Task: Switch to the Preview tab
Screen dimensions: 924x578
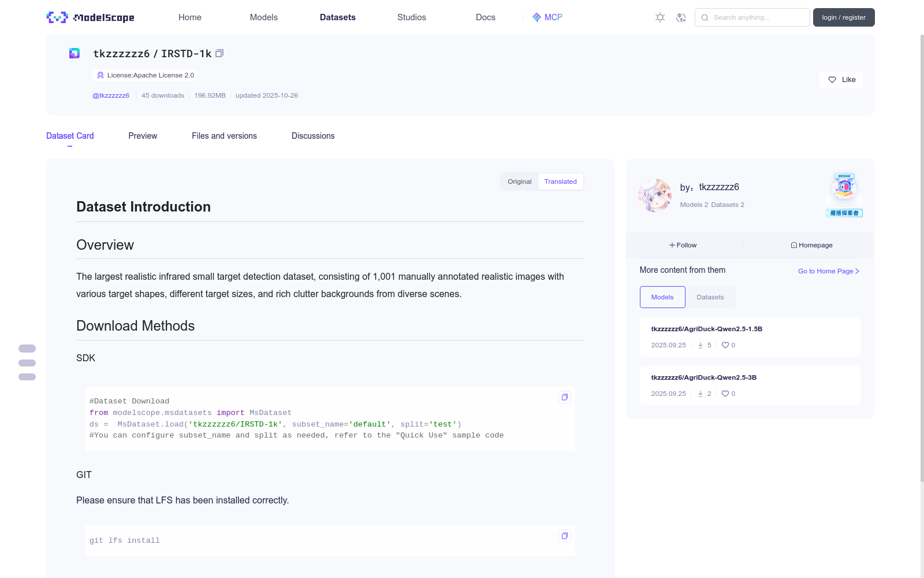Action: click(x=143, y=136)
